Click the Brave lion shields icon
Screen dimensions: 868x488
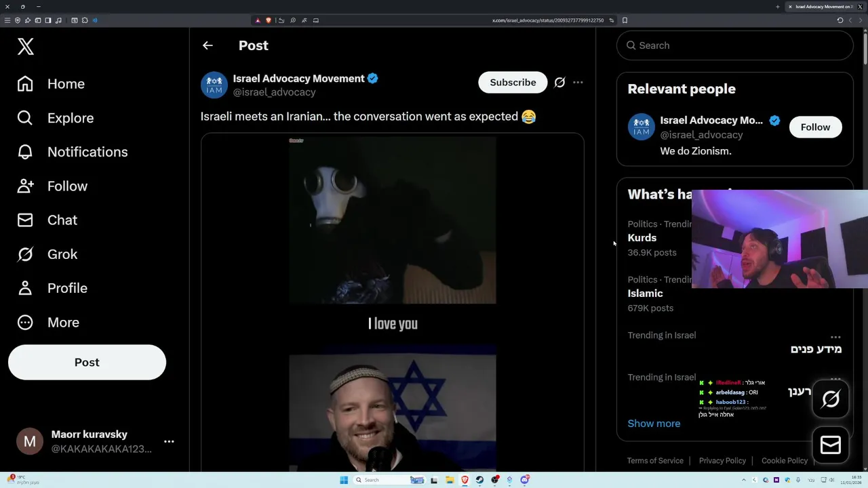269,20
